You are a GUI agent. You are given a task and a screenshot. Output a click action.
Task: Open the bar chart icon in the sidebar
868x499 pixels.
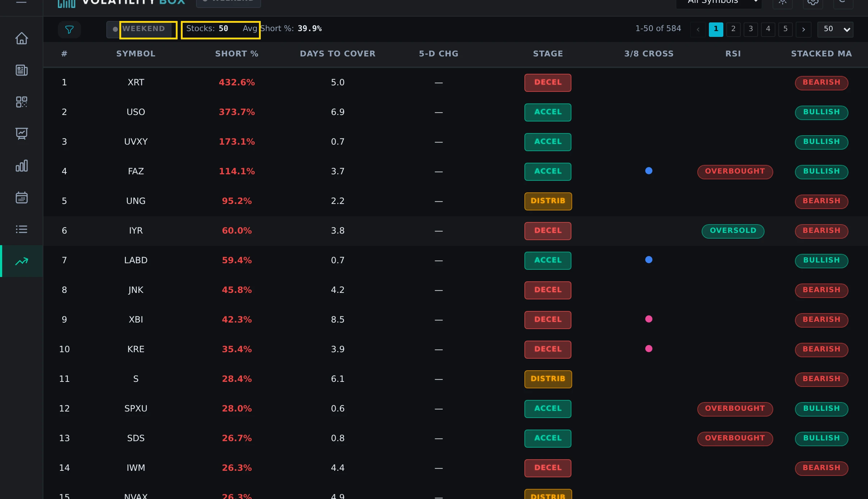pos(22,166)
